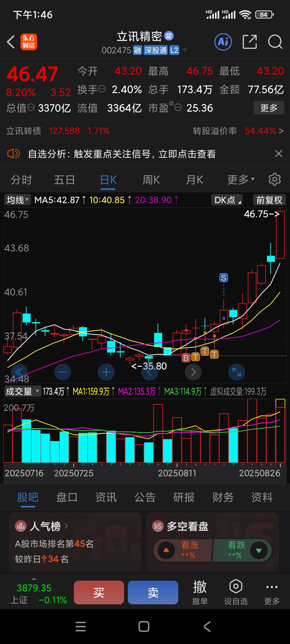This screenshot has height=644, width=290.
Task: Switch to 周K chart tab
Action: [x=151, y=180]
